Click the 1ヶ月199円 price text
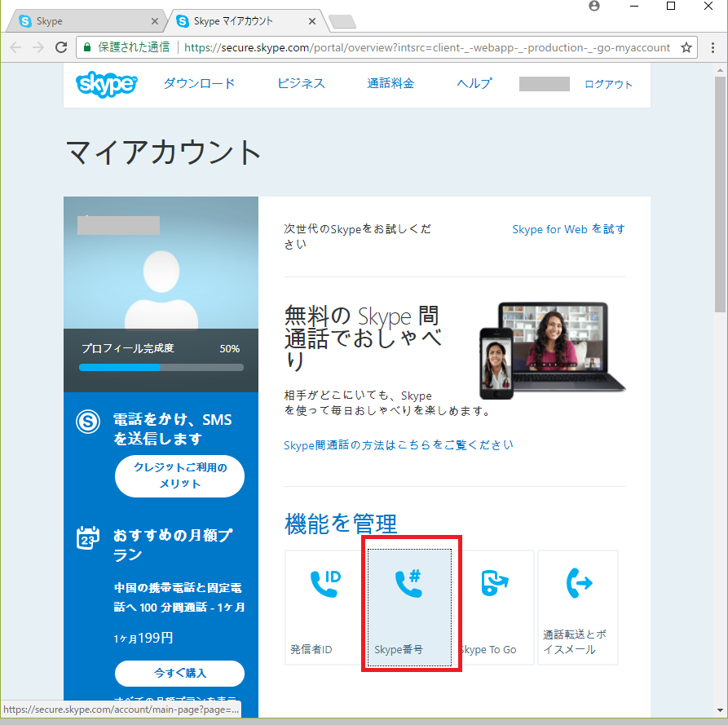The height and width of the screenshot is (725, 728). click(x=143, y=638)
